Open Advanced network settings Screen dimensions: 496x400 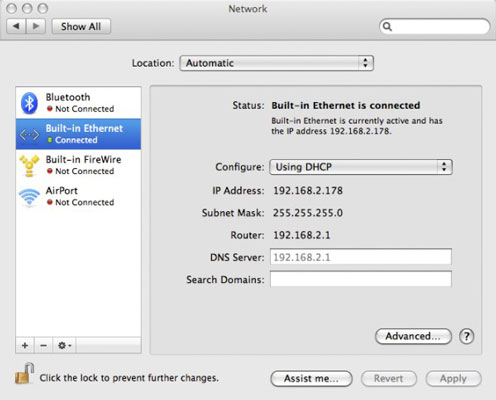point(413,336)
